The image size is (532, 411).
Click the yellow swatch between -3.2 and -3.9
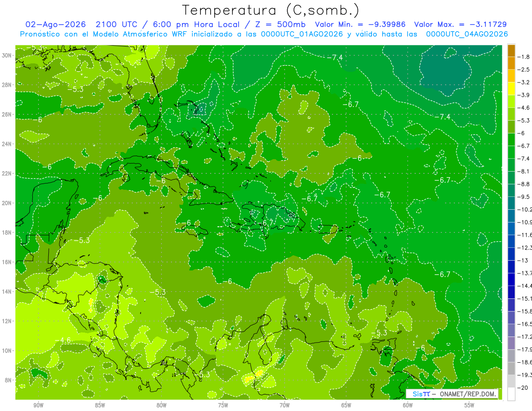point(512,89)
